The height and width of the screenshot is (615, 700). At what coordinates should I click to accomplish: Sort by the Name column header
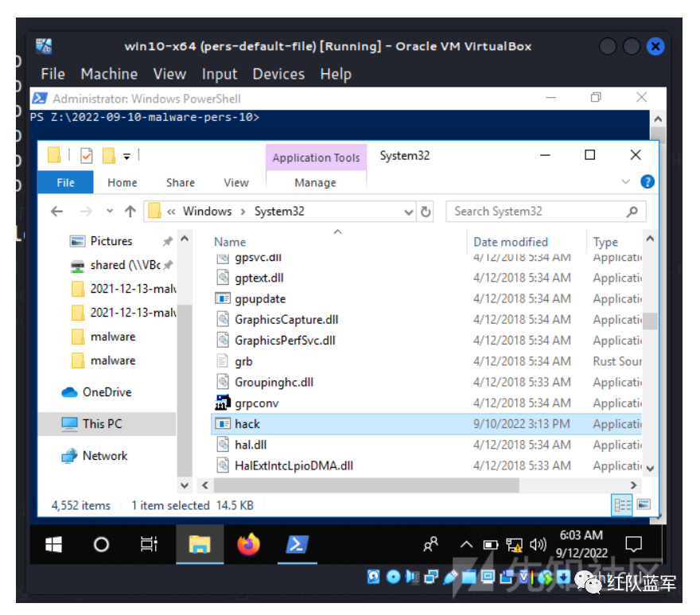tap(229, 242)
